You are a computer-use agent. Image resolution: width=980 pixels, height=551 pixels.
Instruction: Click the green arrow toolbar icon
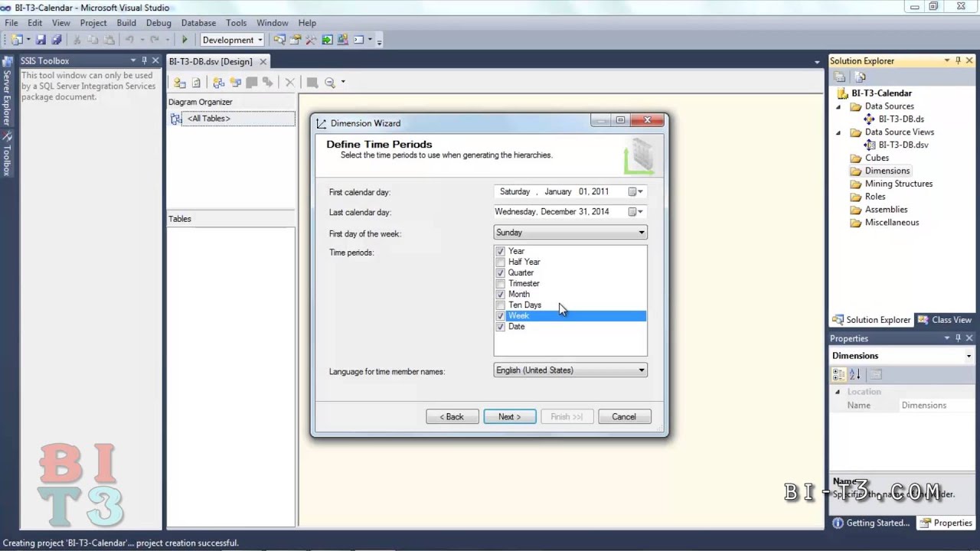pos(327,40)
